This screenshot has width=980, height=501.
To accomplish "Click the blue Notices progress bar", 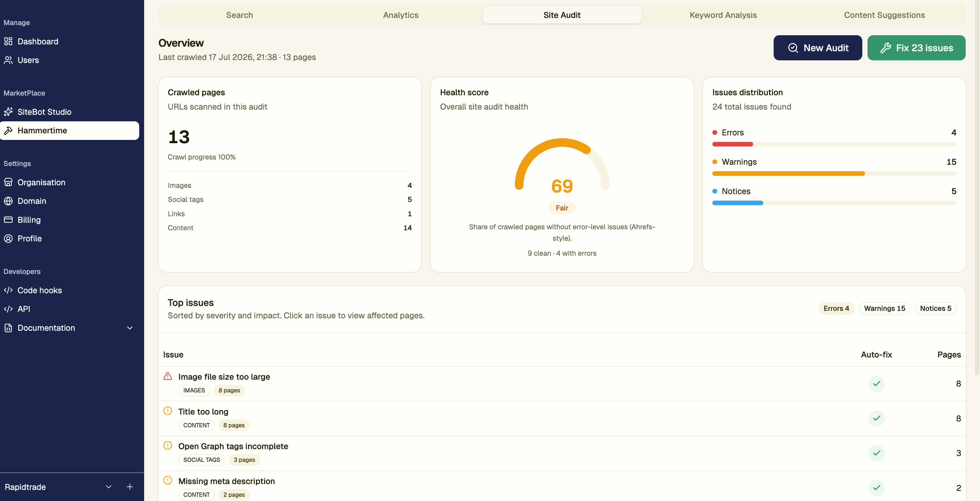I will (x=737, y=203).
